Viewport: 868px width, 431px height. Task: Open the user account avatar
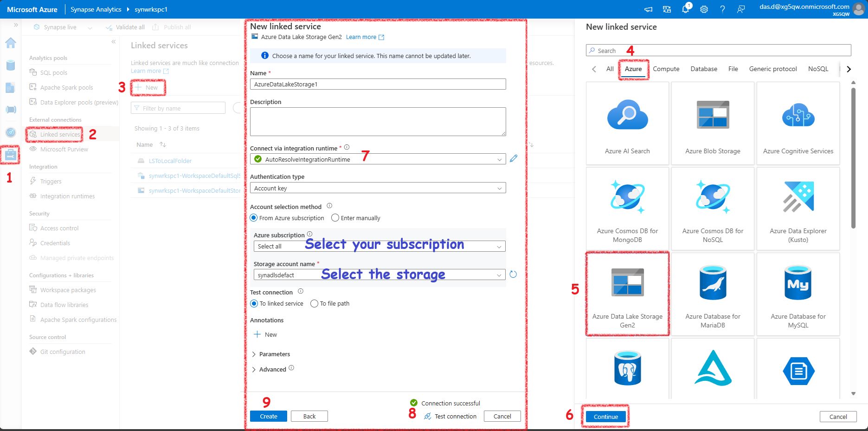point(859,9)
